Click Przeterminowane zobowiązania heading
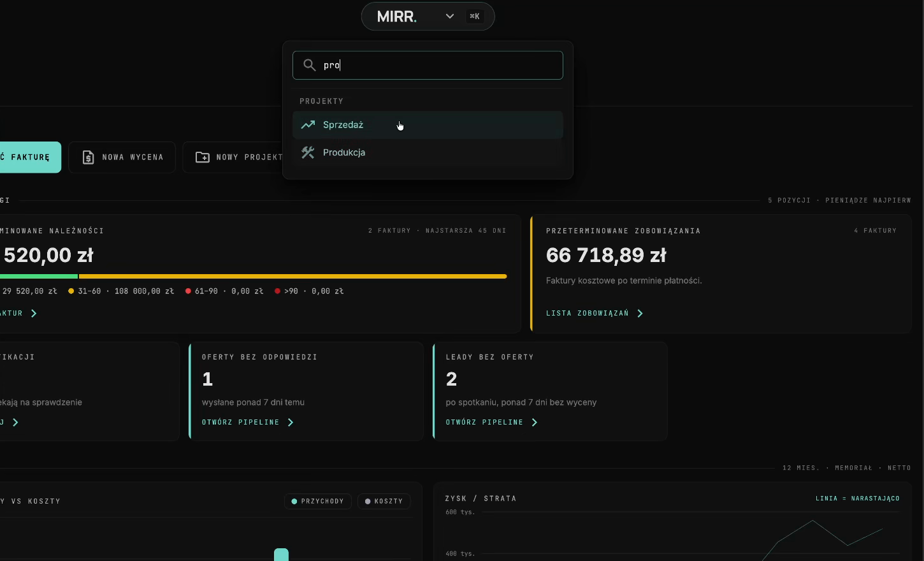Image resolution: width=924 pixels, height=561 pixels. click(x=623, y=231)
